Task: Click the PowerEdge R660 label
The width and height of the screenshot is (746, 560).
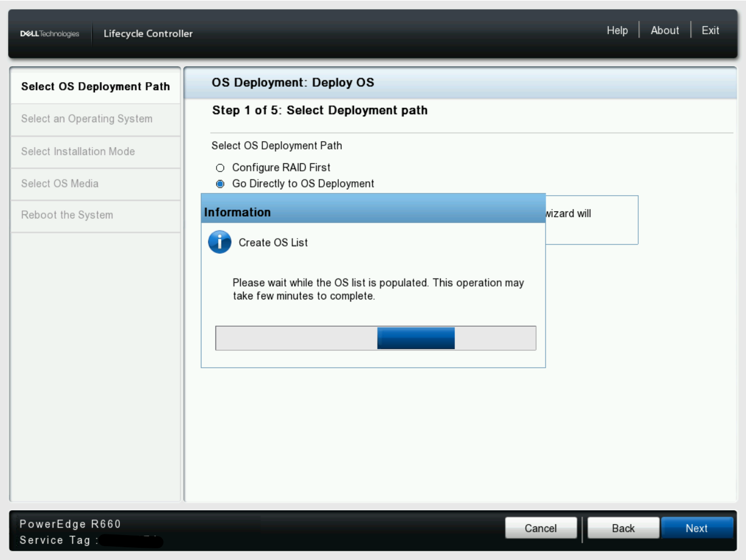Action: 70,524
